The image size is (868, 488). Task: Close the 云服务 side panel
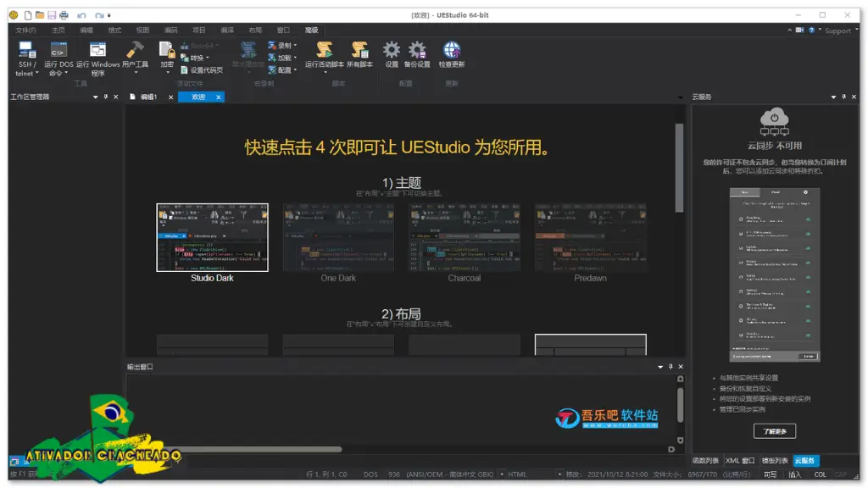pyautogui.click(x=854, y=97)
